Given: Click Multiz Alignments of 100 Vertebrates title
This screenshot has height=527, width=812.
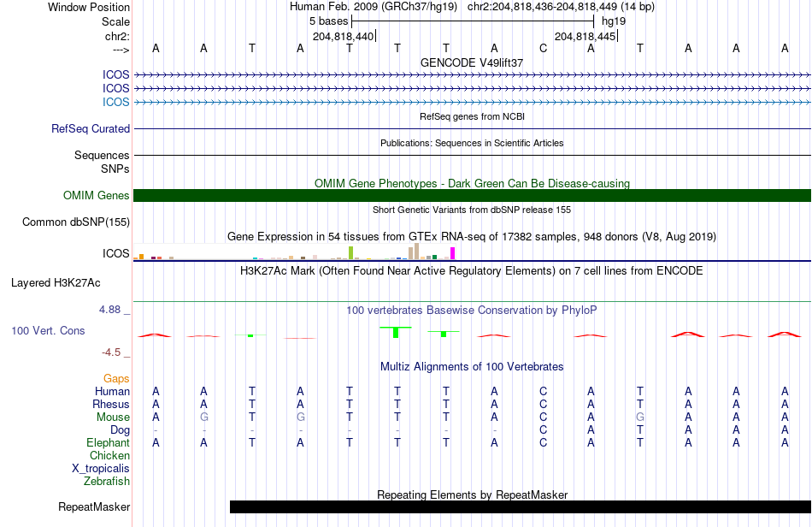Looking at the screenshot, I should (472, 367).
